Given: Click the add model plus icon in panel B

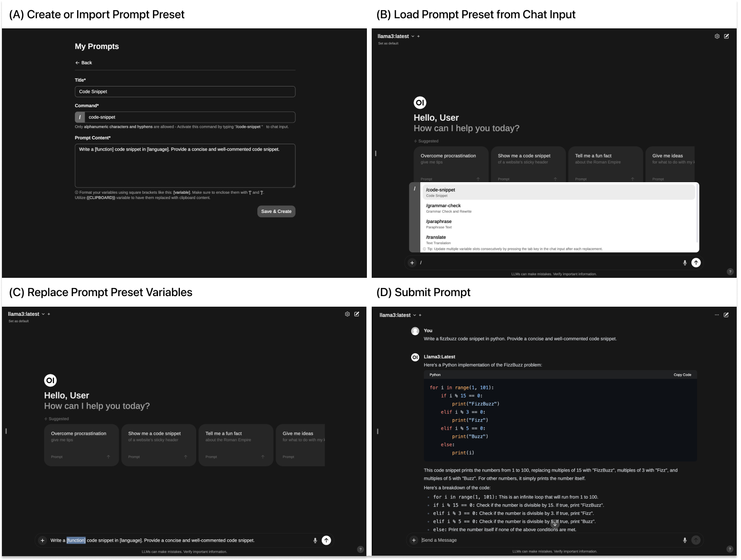Looking at the screenshot, I should tap(418, 37).
